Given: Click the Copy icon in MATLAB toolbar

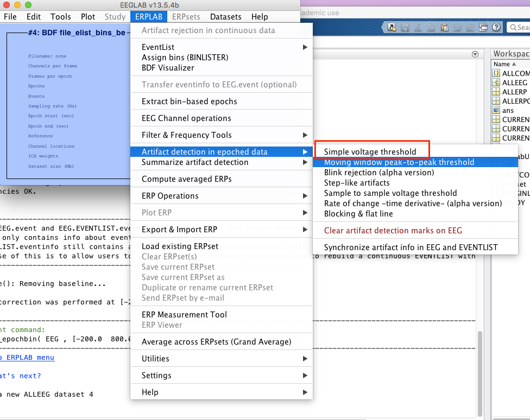Looking at the screenshot, I should tap(431, 27).
